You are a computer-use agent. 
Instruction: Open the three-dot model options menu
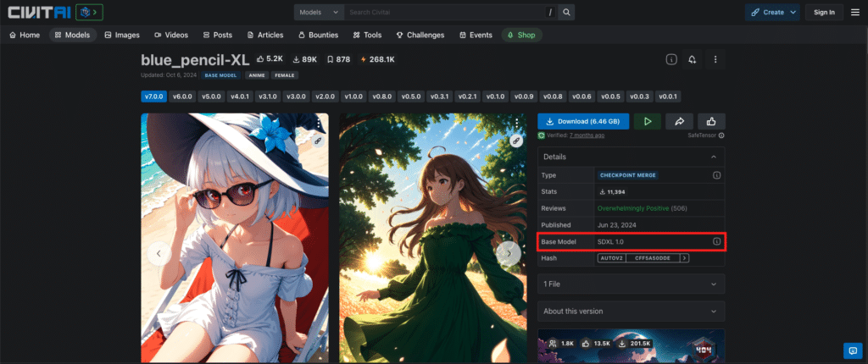click(x=715, y=59)
